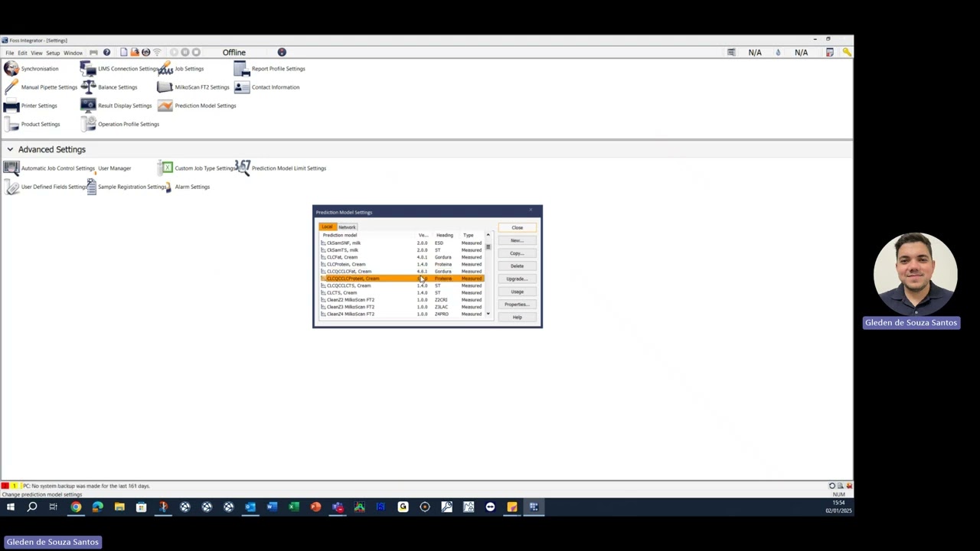This screenshot has height=551, width=980.
Task: Open Manual Pipette Settings icon
Action: tap(11, 87)
